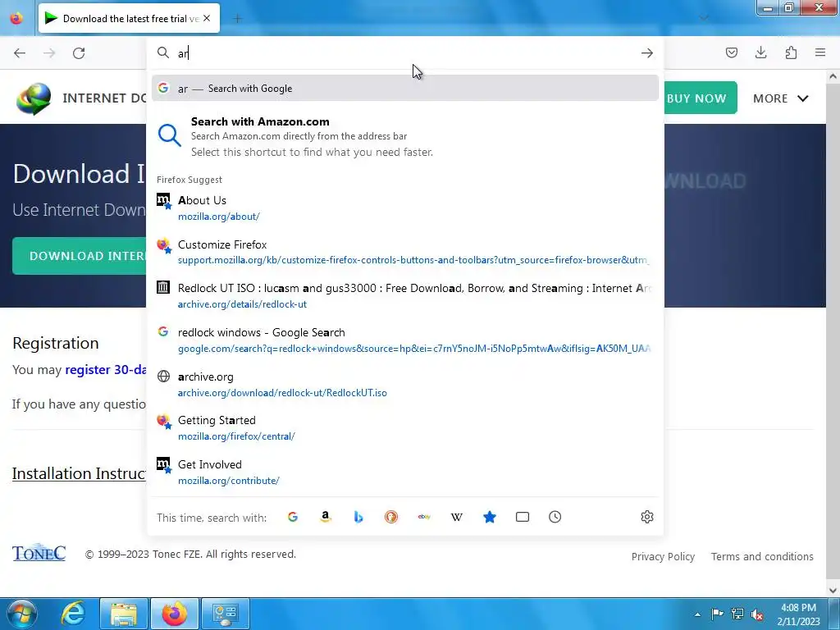The height and width of the screenshot is (630, 840).
Task: Click the Internet Download Manager logo
Action: pos(34,98)
